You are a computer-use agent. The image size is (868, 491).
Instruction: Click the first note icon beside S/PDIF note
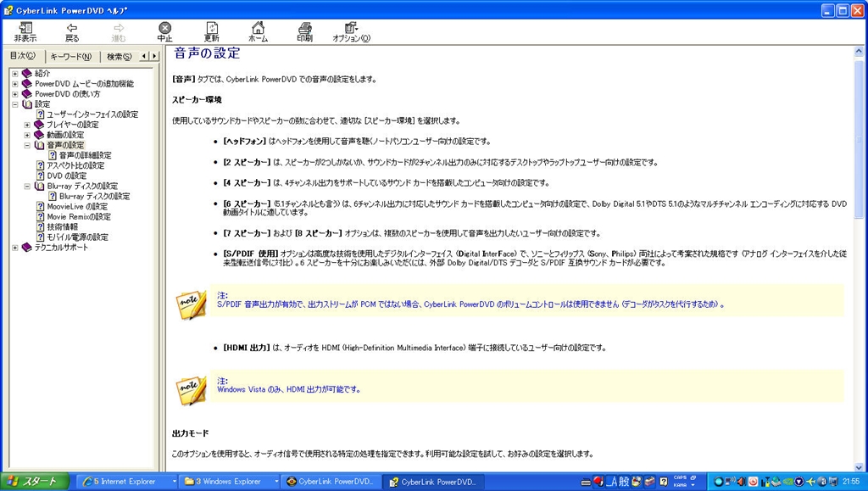(192, 304)
